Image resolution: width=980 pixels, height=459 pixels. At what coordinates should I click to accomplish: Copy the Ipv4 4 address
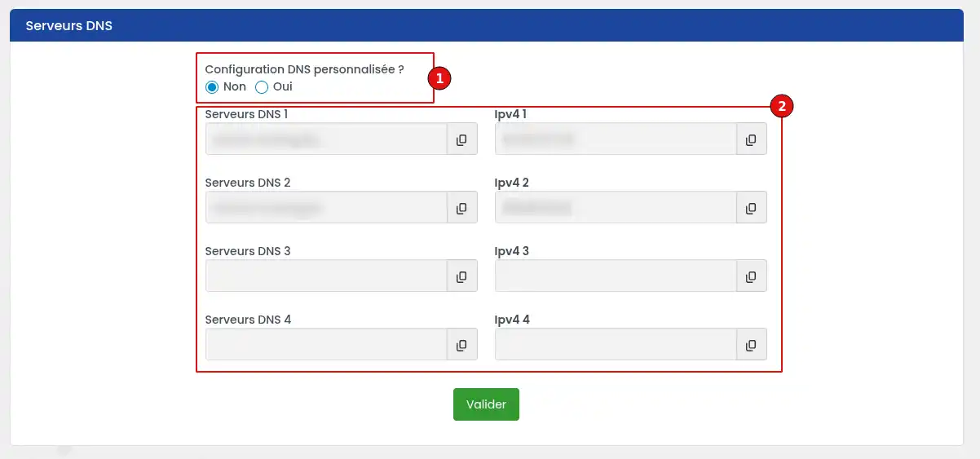pyautogui.click(x=752, y=345)
